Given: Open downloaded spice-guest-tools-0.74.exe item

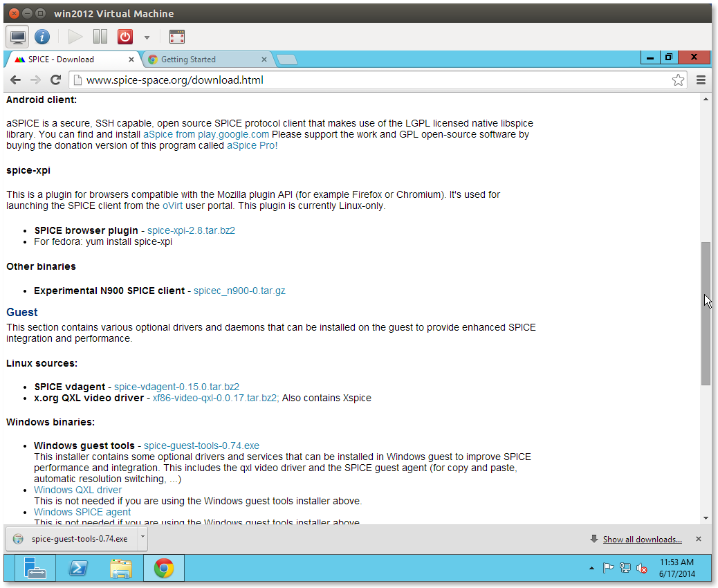Looking at the screenshot, I should [x=73, y=539].
